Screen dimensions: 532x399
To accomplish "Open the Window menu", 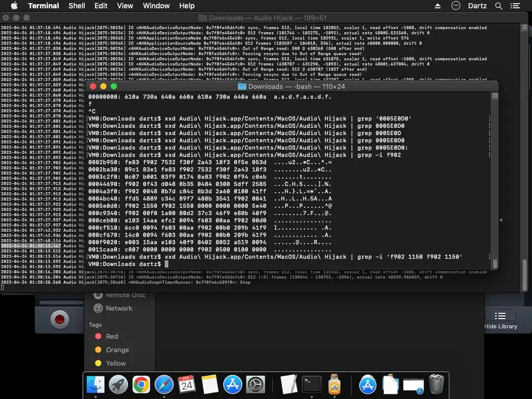I will coord(156,6).
